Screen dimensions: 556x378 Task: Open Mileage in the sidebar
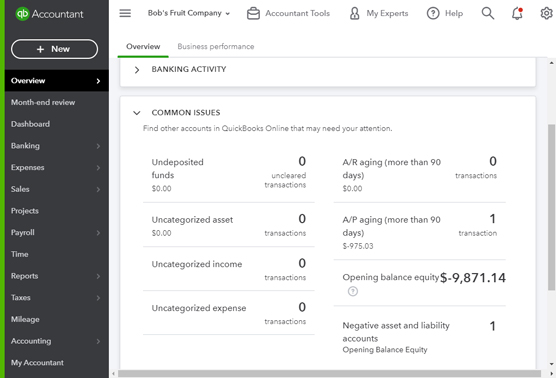click(57, 319)
